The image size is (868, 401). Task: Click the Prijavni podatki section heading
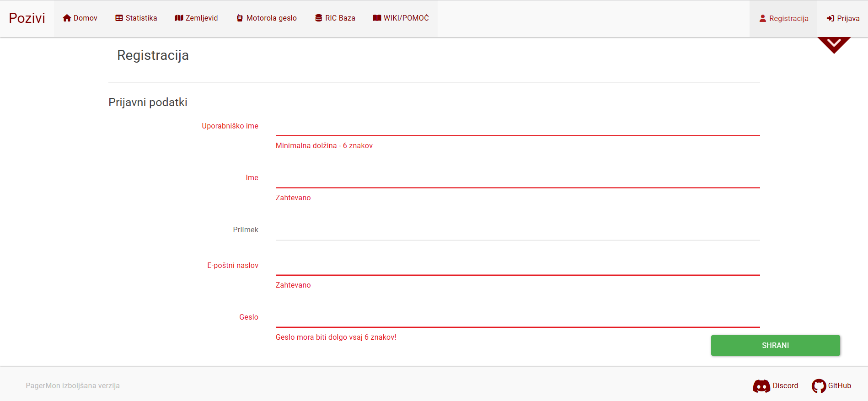tap(148, 102)
